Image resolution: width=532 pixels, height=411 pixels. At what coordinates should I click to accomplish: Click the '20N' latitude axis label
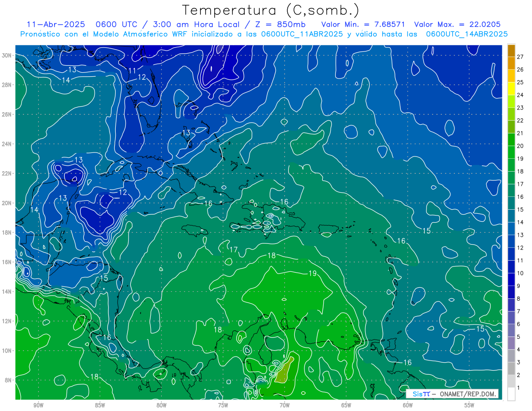8,203
